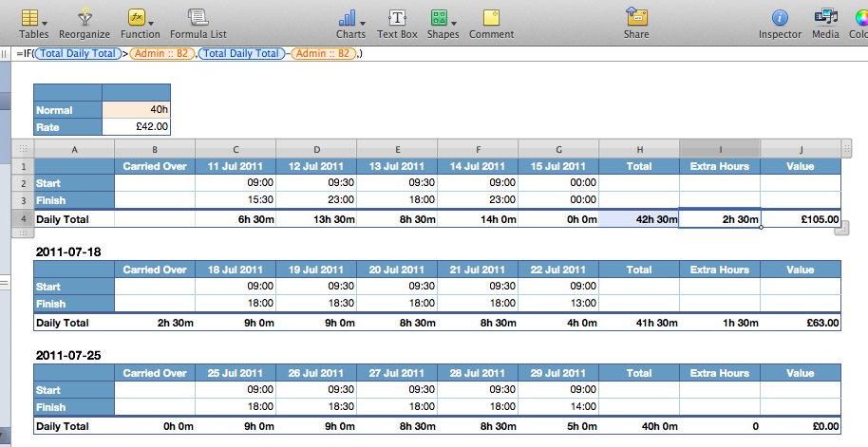Select column F header
This screenshot has height=447, width=868.
pos(479,149)
